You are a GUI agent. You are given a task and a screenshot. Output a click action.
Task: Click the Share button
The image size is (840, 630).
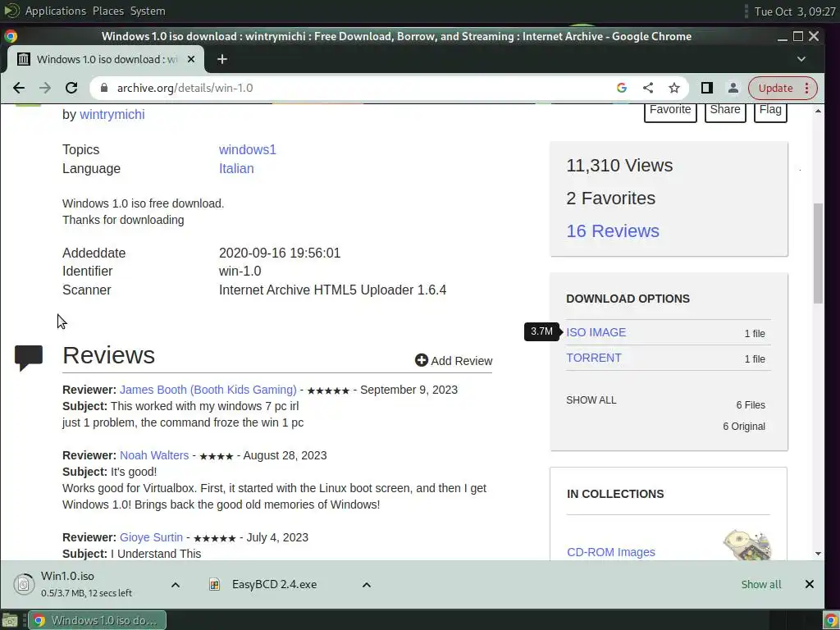[x=725, y=111]
